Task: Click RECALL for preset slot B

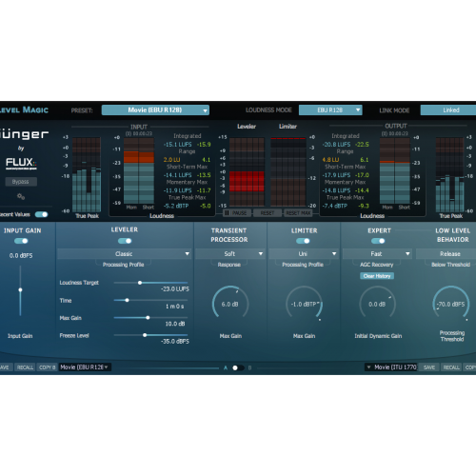Action: point(451,367)
